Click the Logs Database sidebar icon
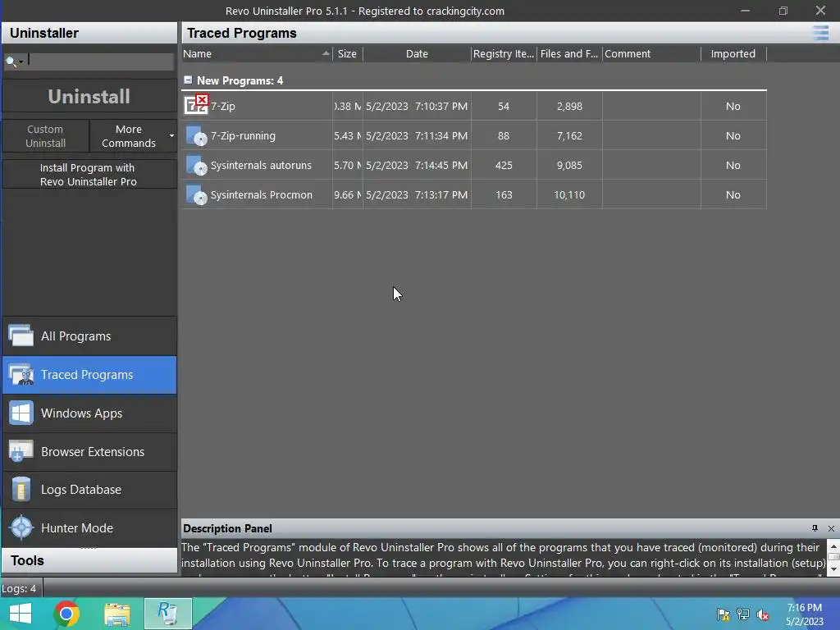 (x=21, y=490)
